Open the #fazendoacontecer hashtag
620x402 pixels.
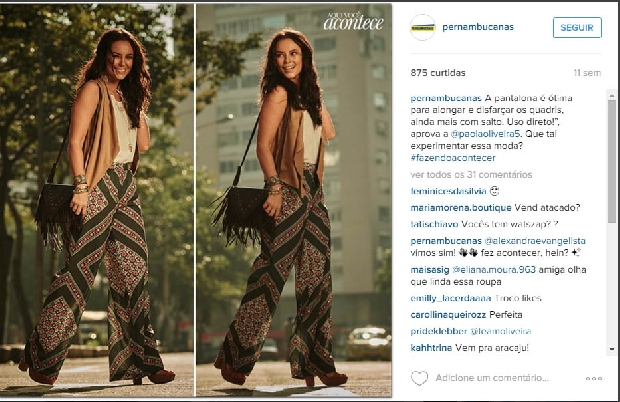coord(453,158)
